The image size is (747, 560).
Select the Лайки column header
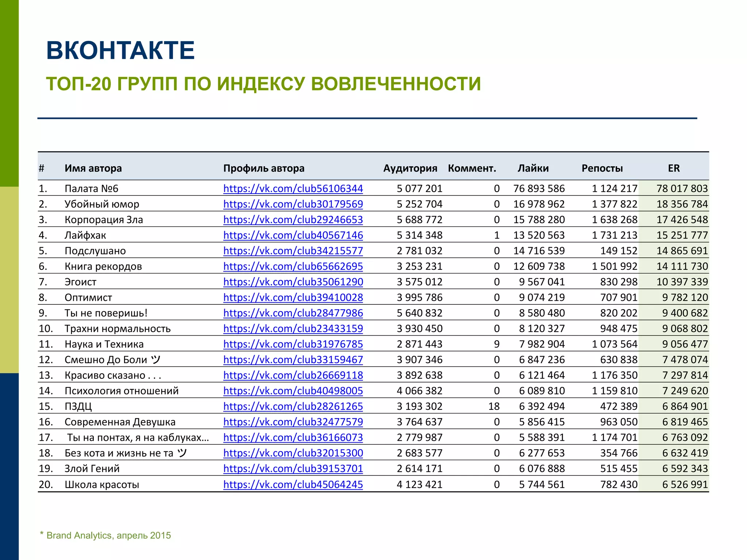533,168
